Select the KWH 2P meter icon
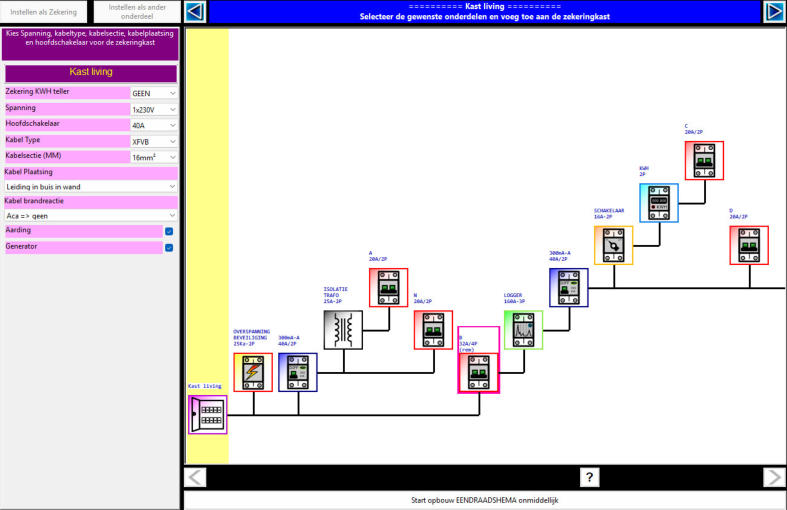The height and width of the screenshot is (510, 787). pos(659,203)
